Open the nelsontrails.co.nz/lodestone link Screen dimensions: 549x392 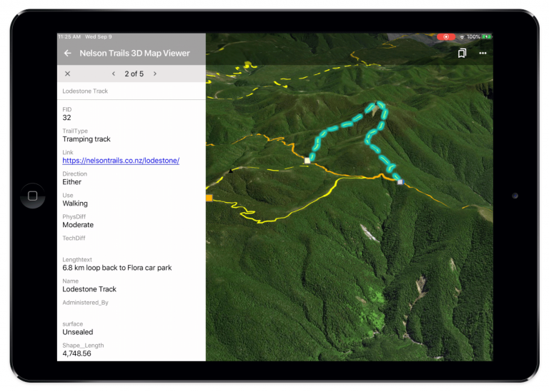121,161
